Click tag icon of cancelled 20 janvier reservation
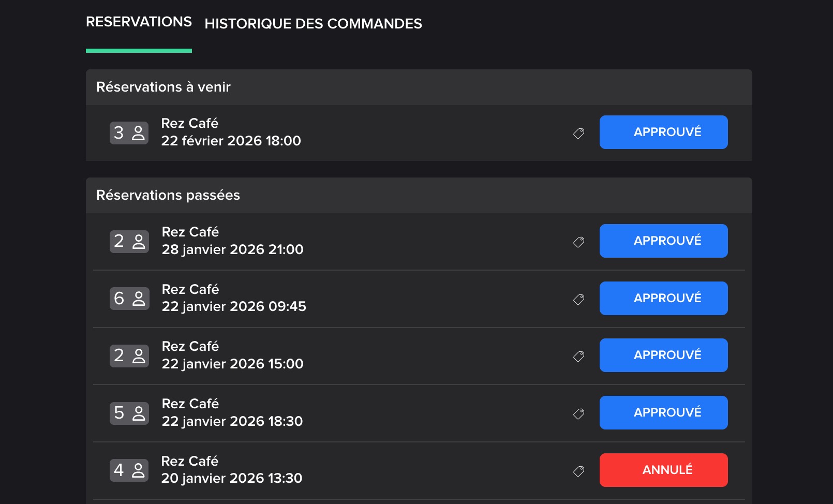 click(578, 471)
